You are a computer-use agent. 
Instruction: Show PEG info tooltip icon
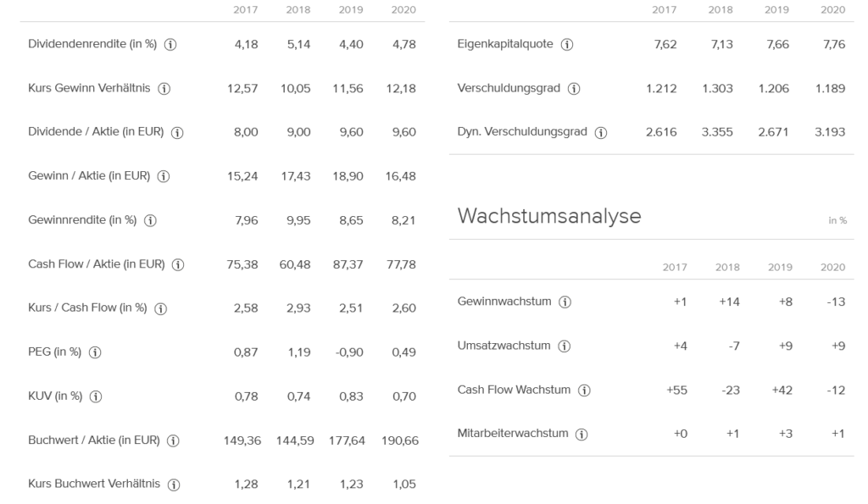pyautogui.click(x=95, y=352)
